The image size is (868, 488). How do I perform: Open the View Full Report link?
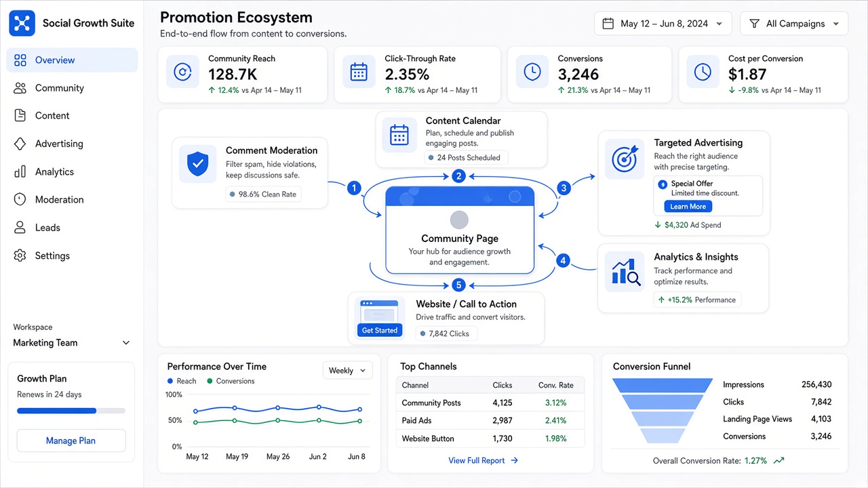click(483, 461)
